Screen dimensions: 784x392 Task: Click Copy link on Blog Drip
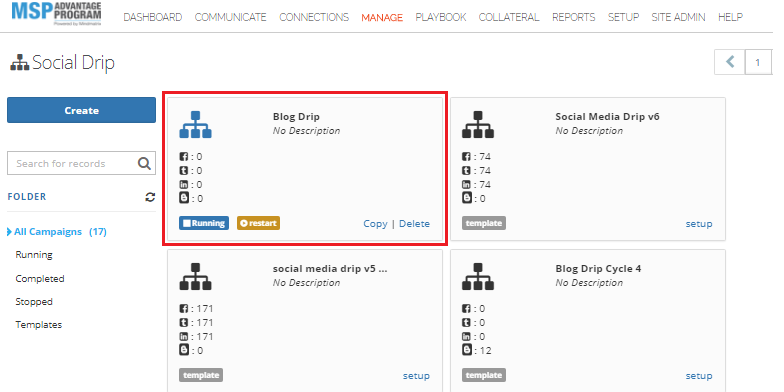point(376,224)
